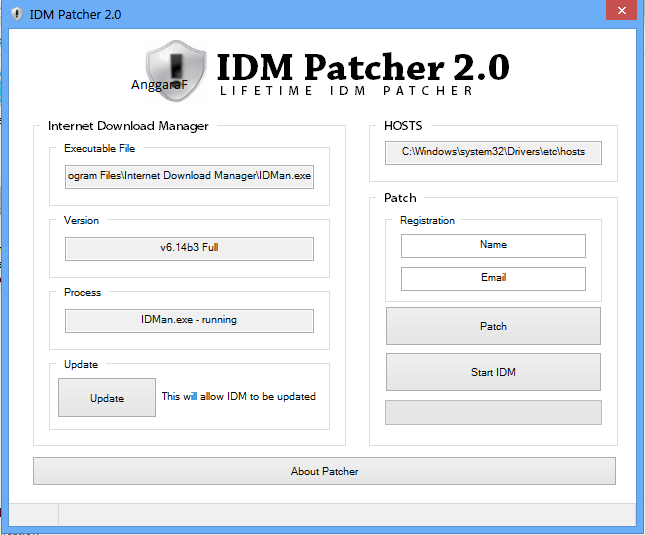Click the 'Internet Download Manager' group label
This screenshot has height=535, width=645.
[x=128, y=126]
